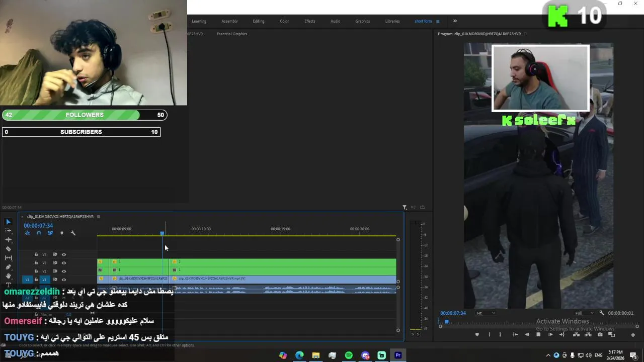Open short form workspace menu
Image resolution: width=644 pixels, height=362 pixels.
(x=438, y=21)
